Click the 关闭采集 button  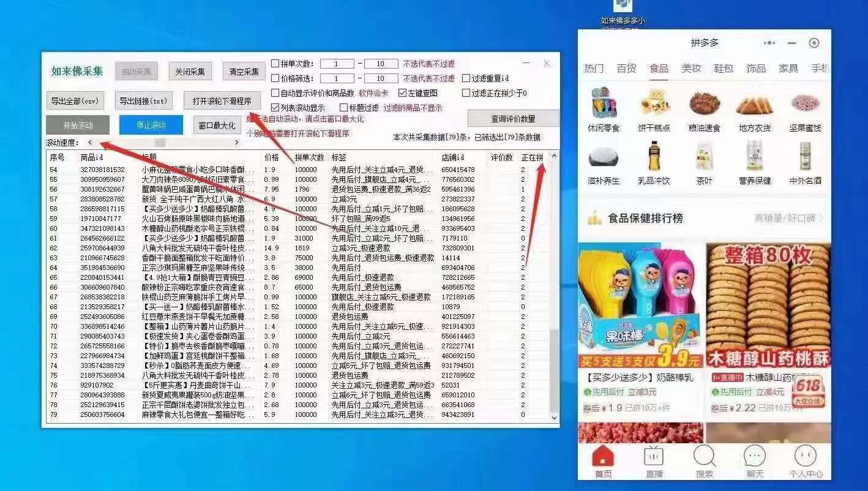click(190, 72)
